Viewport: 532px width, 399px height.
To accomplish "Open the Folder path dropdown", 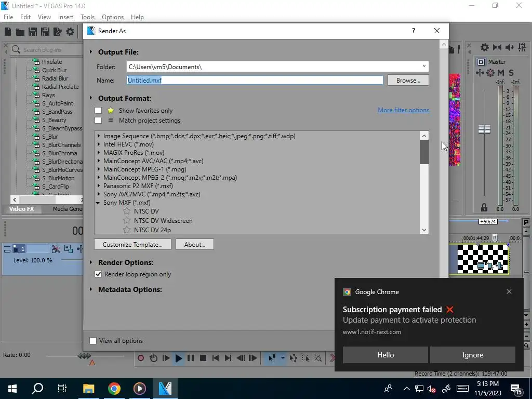I will tap(424, 66).
